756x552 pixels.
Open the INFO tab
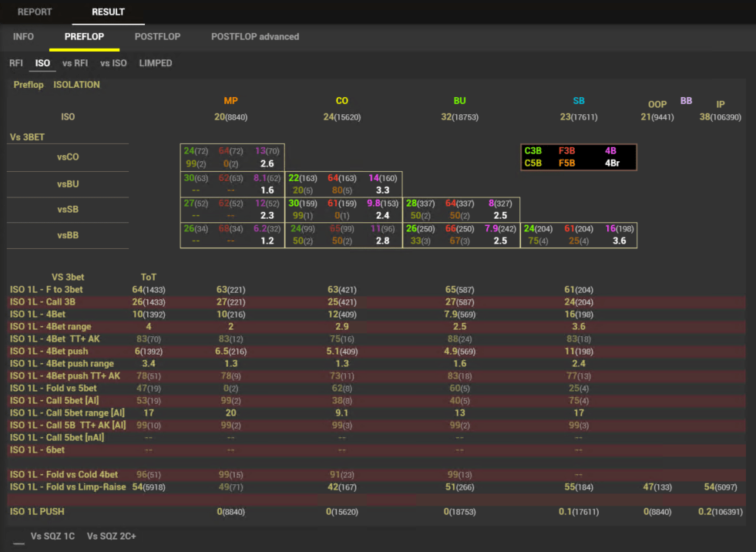23,37
